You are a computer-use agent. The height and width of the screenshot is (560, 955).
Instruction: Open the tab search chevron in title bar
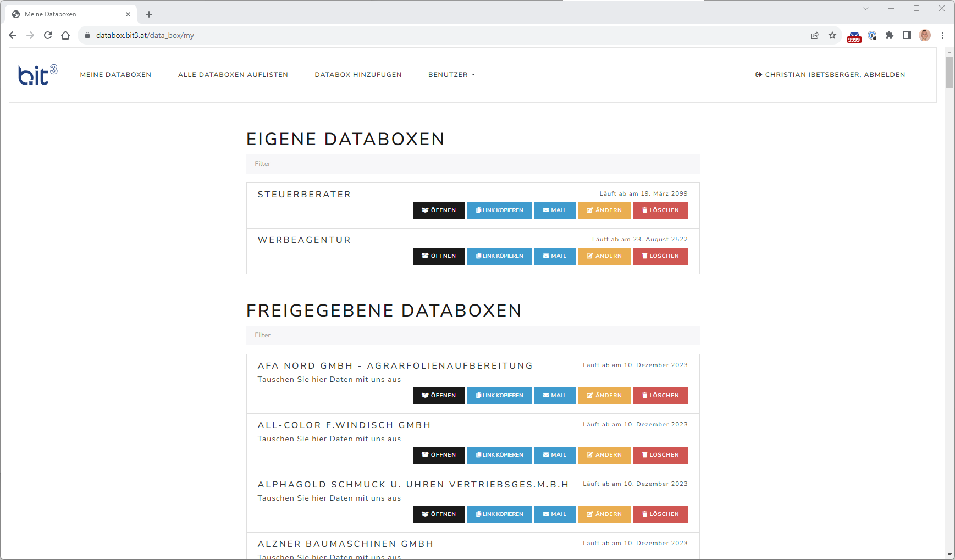click(866, 8)
